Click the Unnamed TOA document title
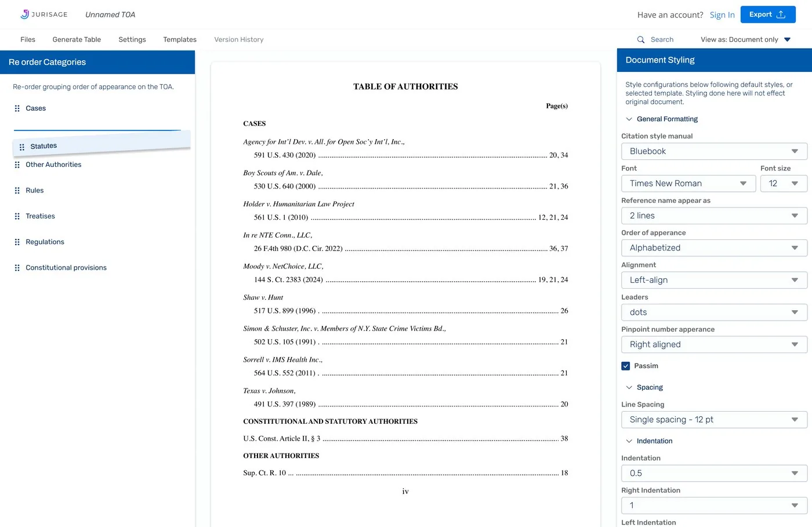 click(x=110, y=14)
